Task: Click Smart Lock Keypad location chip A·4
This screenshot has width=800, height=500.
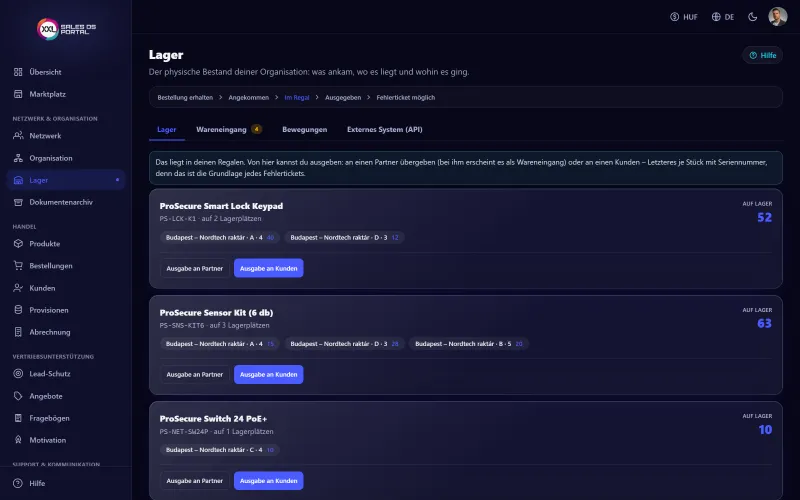Action: point(220,237)
